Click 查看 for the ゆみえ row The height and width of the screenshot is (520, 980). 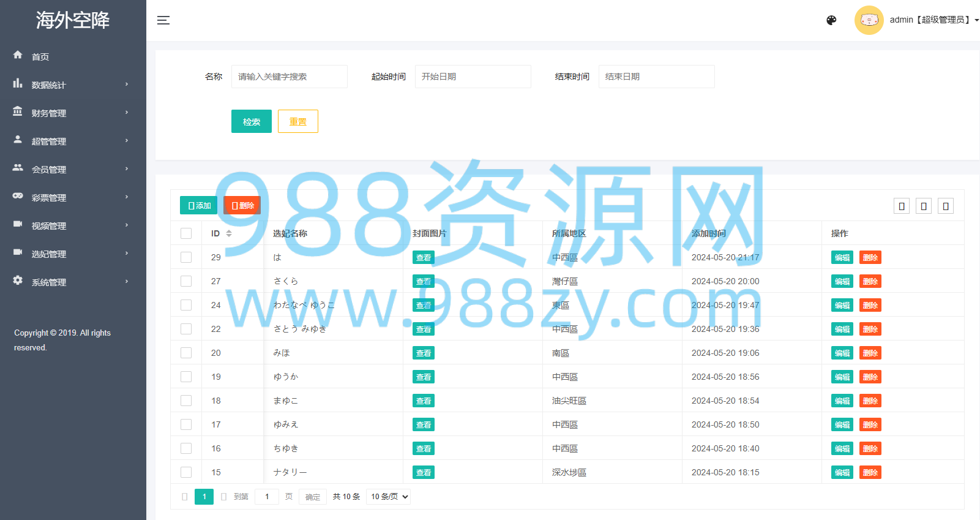(424, 424)
